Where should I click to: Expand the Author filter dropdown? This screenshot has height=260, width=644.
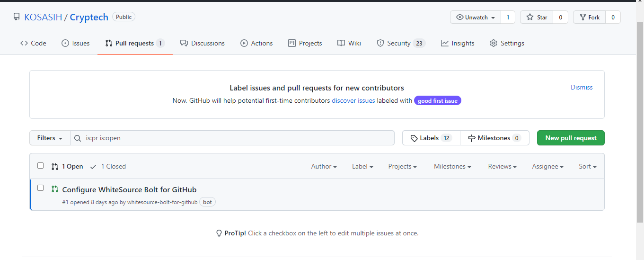click(x=324, y=166)
